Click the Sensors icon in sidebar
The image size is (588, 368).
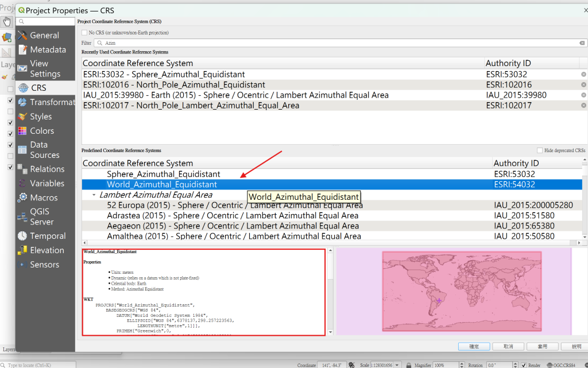coord(22,265)
